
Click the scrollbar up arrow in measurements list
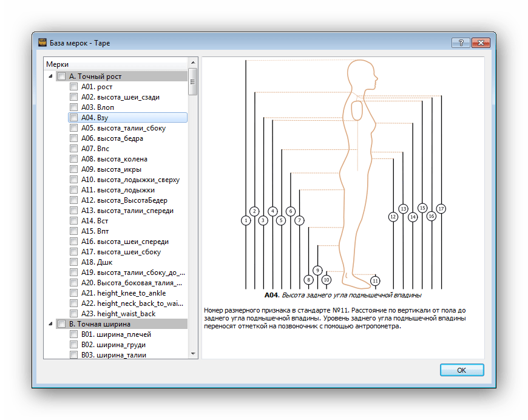tap(193, 63)
